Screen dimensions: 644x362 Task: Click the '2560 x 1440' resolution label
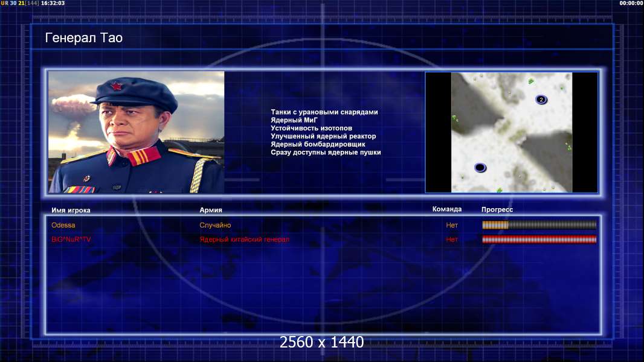pyautogui.click(x=321, y=342)
